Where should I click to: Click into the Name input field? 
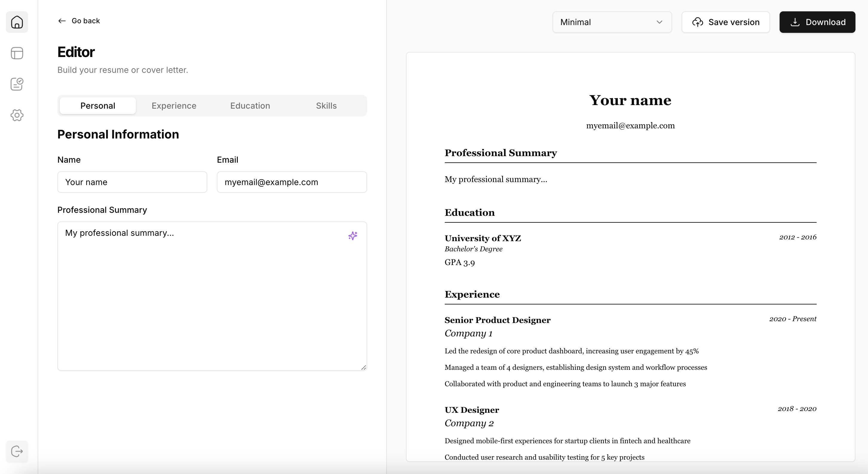click(x=132, y=182)
